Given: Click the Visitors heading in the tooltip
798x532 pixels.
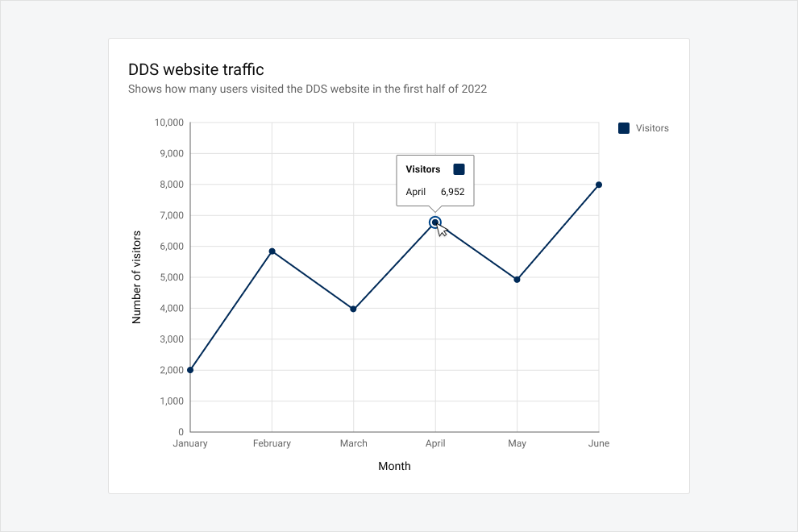Looking at the screenshot, I should 423,169.
